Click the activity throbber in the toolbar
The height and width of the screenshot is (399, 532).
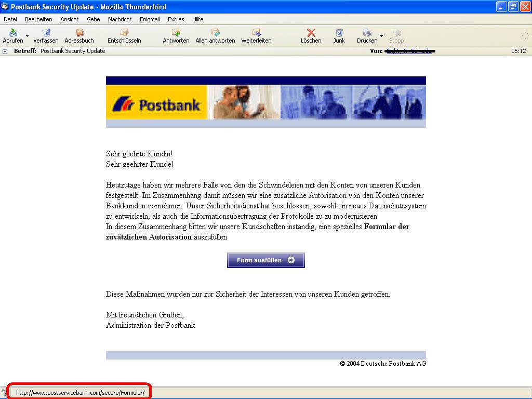[525, 36]
